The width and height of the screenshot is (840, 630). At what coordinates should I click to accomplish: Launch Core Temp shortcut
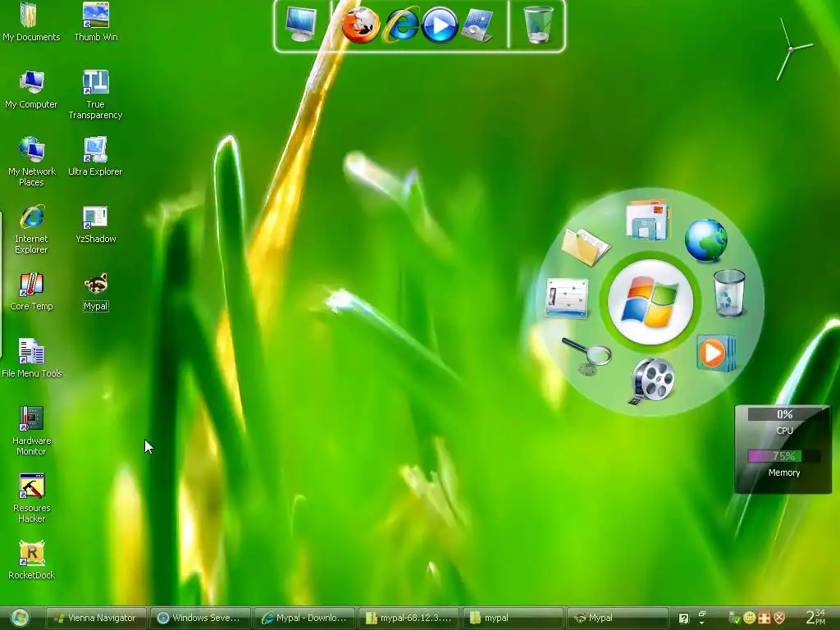[x=31, y=292]
